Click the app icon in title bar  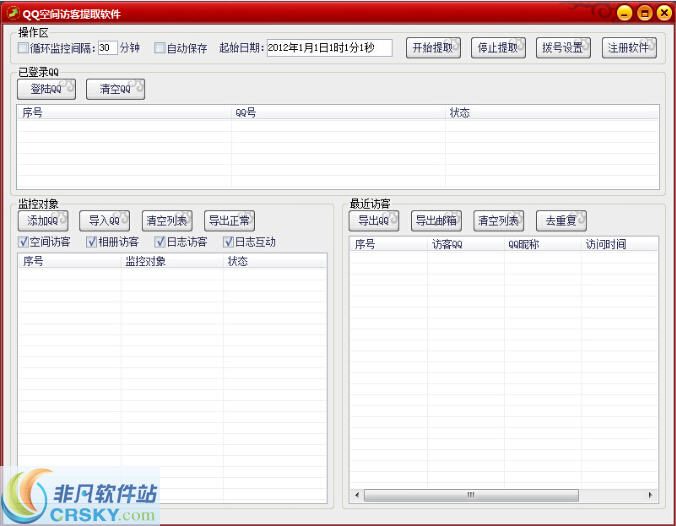[13, 13]
